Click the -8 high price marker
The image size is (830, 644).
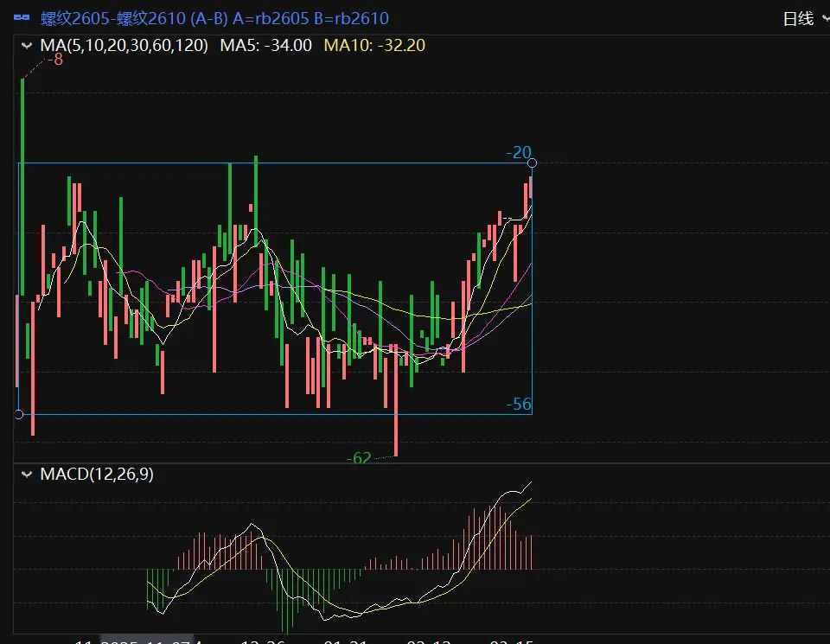(56, 59)
